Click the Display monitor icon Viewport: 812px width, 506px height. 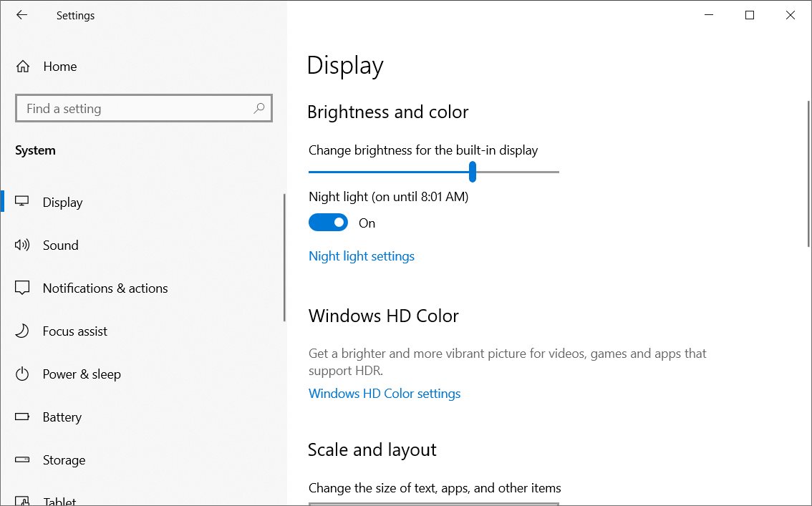coord(21,201)
